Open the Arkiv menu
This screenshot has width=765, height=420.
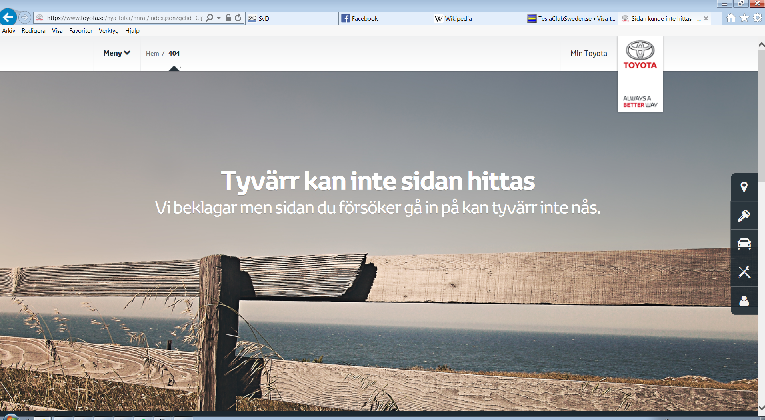(8, 31)
